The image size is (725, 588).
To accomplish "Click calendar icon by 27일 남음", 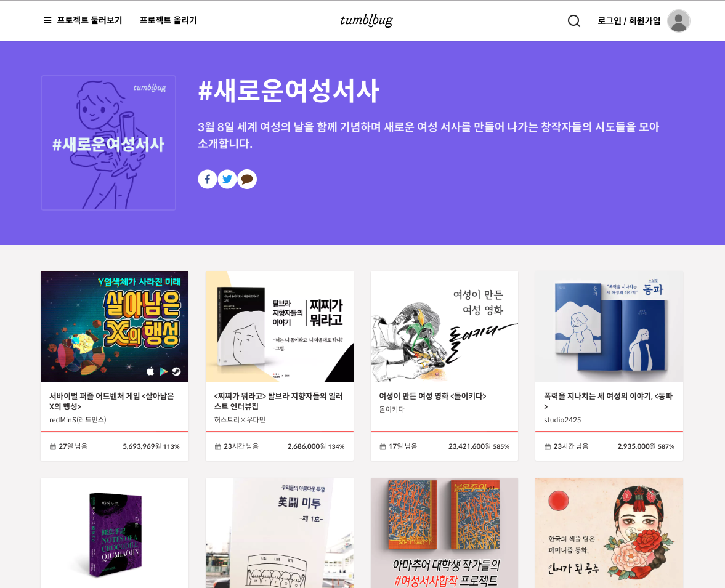I will pyautogui.click(x=53, y=446).
